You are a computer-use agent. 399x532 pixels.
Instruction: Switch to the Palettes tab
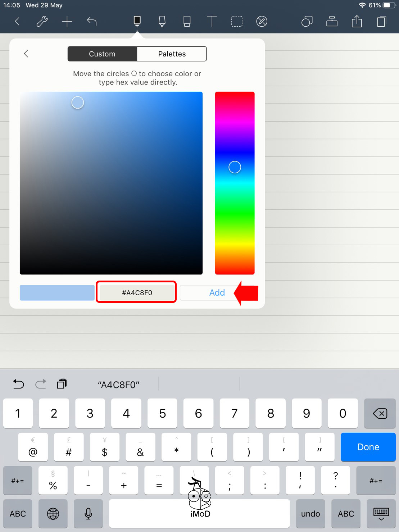click(x=172, y=54)
